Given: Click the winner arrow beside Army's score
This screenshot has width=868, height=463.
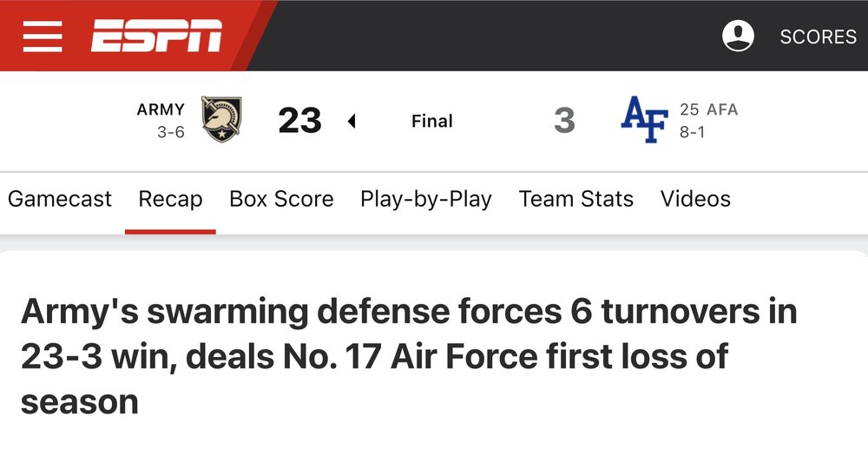Looking at the screenshot, I should tap(352, 122).
